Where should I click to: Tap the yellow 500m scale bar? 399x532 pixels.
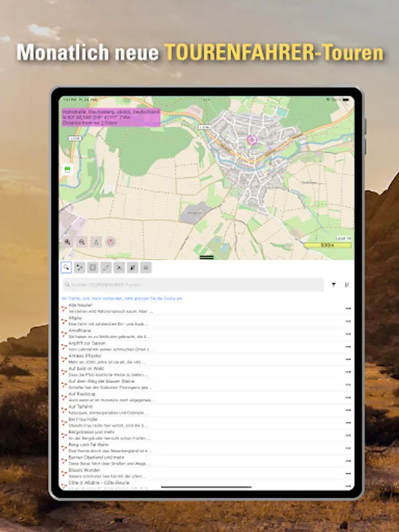327,245
